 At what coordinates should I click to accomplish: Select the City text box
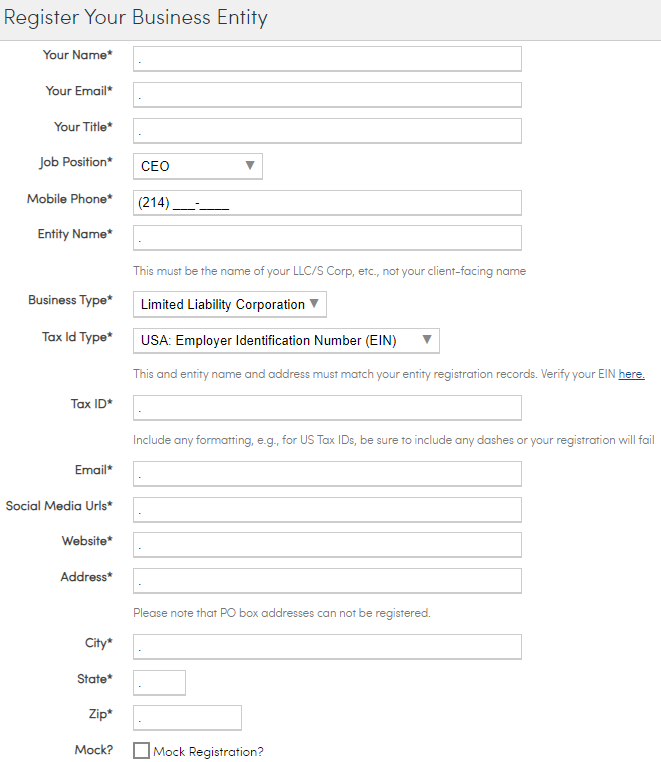coord(327,647)
